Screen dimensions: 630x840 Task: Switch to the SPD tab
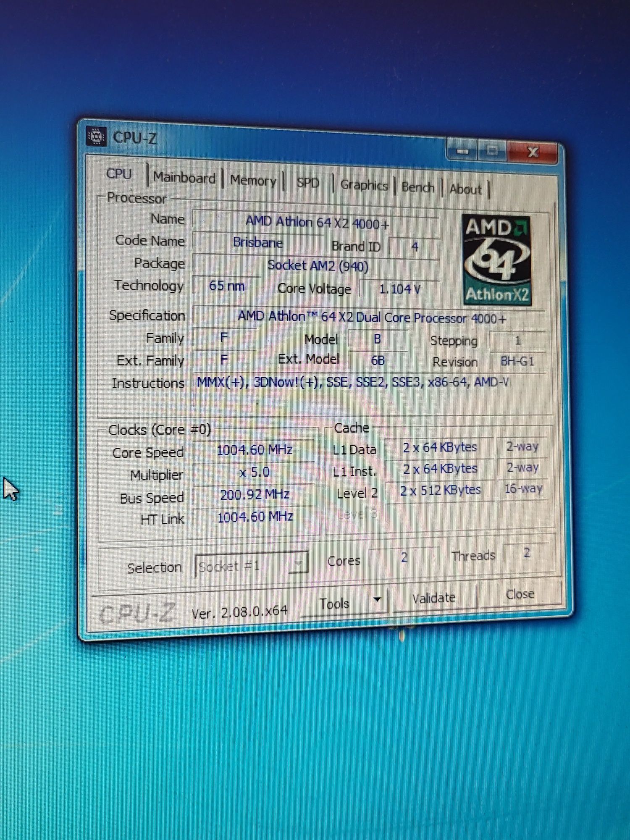308,183
